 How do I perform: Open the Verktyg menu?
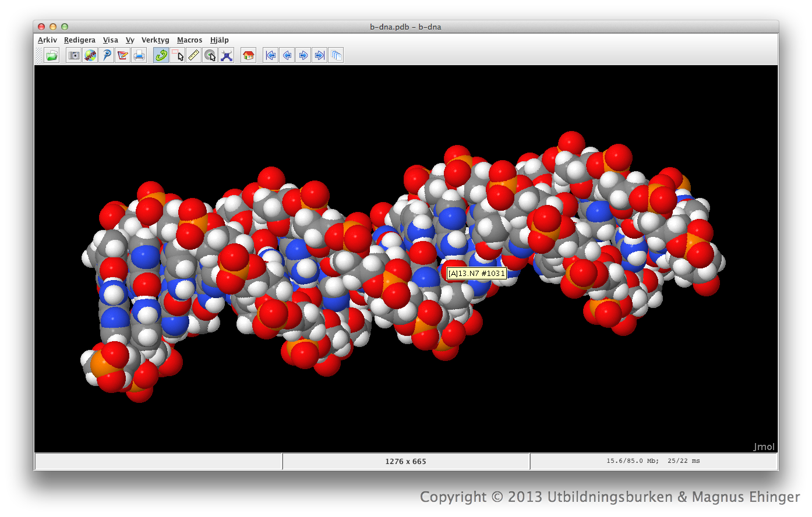pyautogui.click(x=156, y=40)
